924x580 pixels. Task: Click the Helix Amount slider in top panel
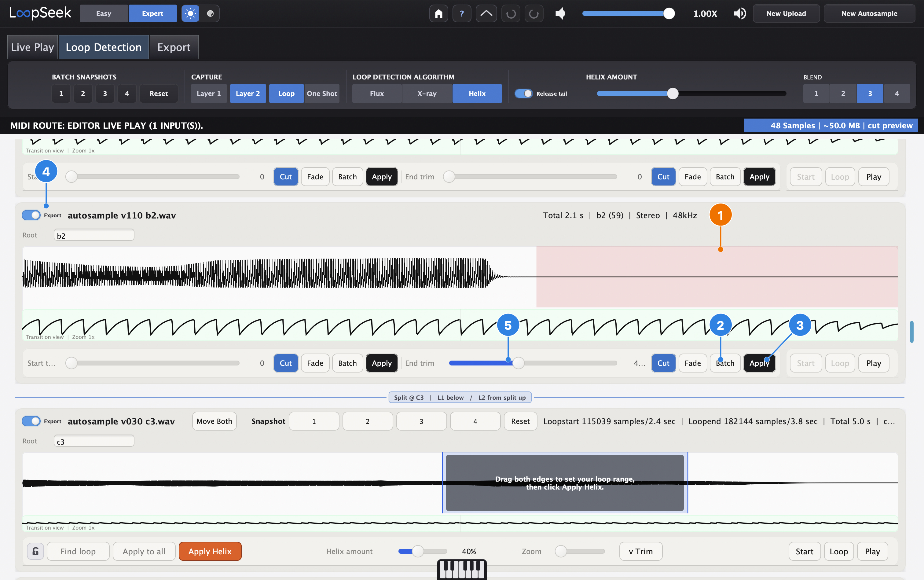(691, 94)
